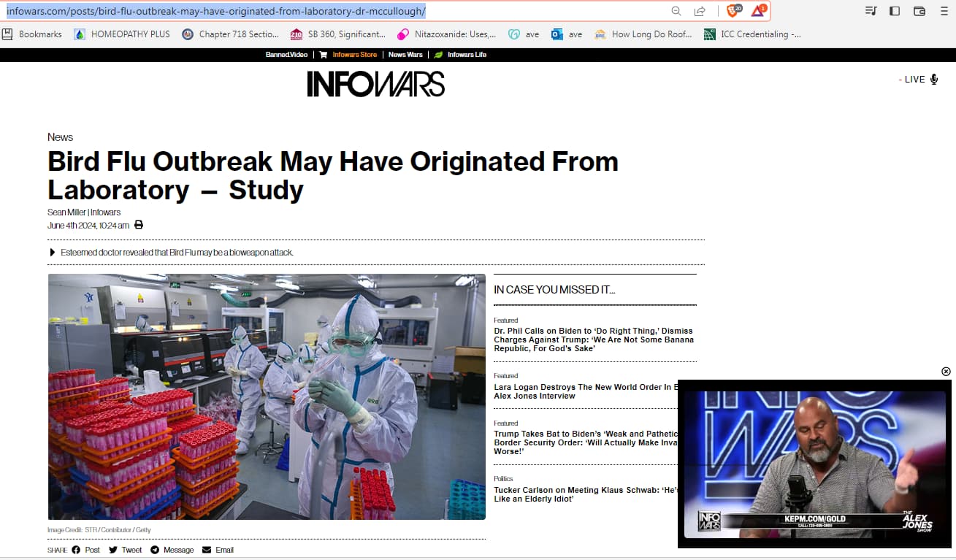Open the Chapter 718 Section bookmark

tap(230, 34)
